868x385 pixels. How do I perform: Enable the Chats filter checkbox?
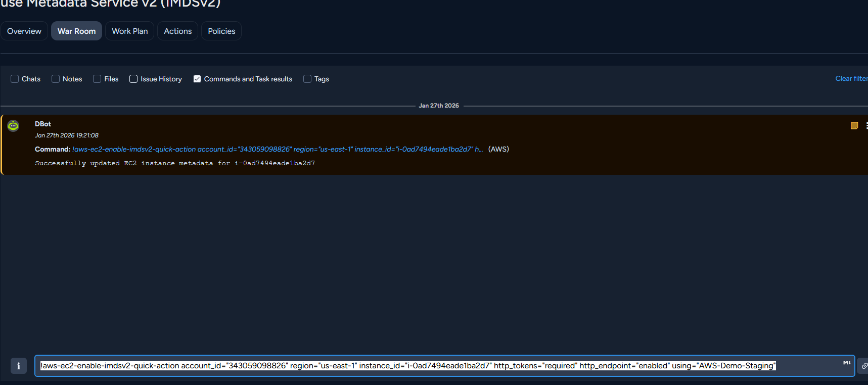[15, 79]
